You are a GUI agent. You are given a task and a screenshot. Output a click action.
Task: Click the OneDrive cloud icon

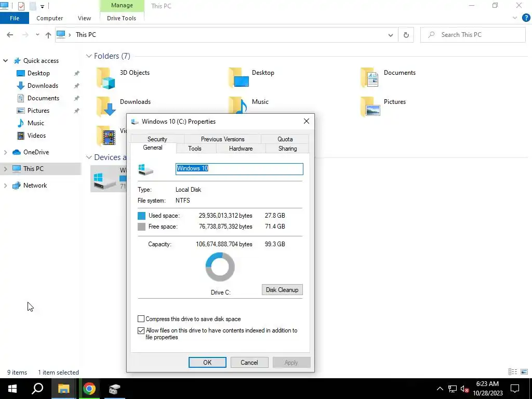pos(17,152)
